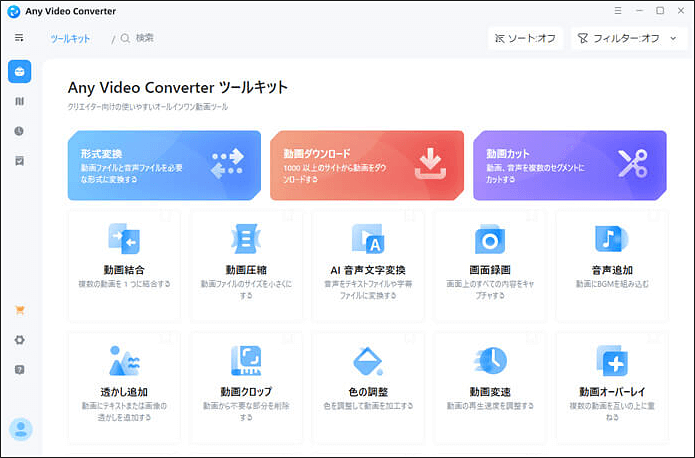Expand the filter chevron arrow

[673, 39]
